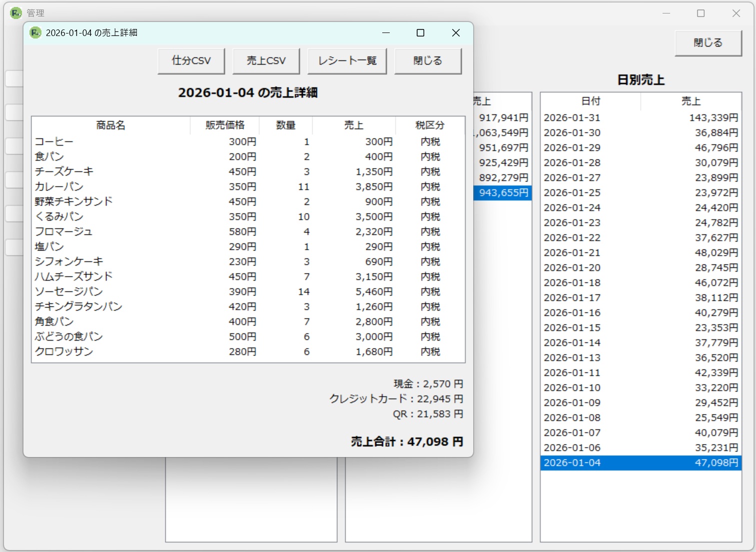This screenshot has width=756, height=552.
Task: Click the 税区分 column header
Action: 430,125
